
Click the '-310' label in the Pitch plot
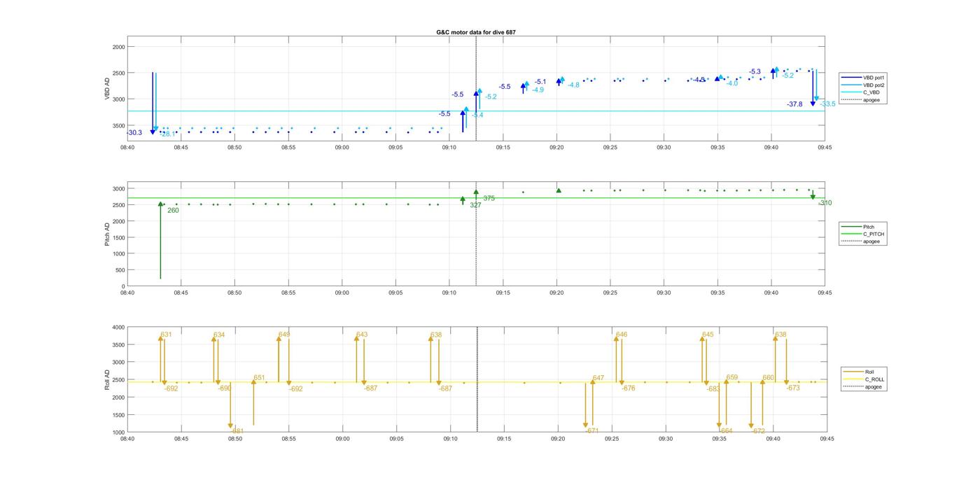tap(825, 203)
